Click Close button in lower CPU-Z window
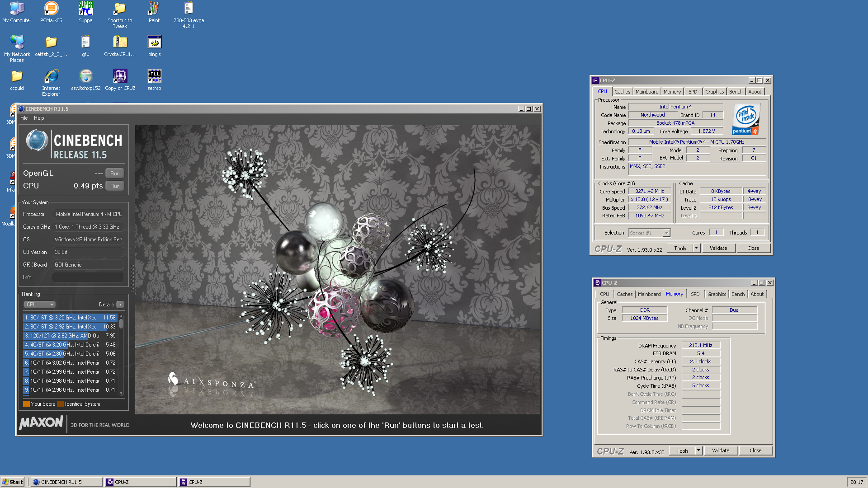 pos(755,451)
